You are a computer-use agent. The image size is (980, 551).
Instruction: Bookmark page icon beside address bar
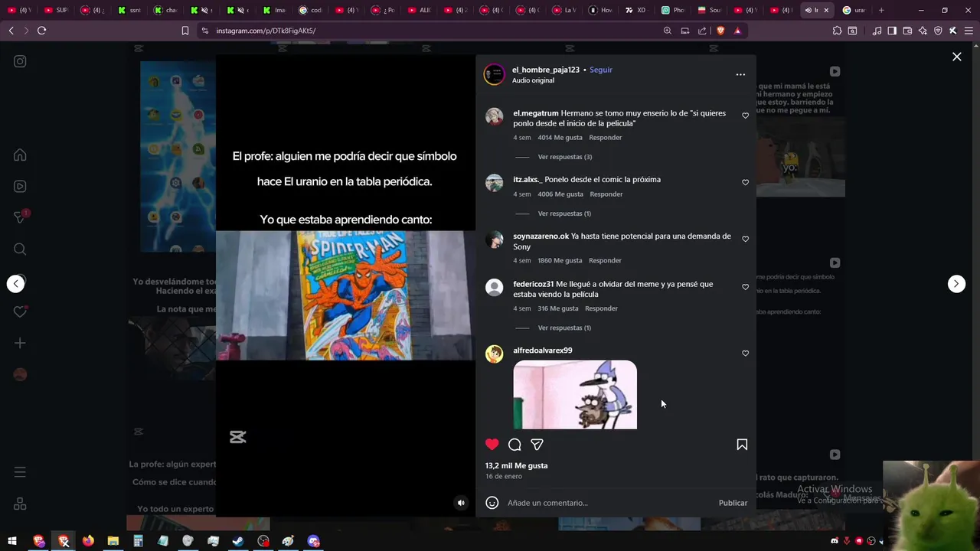[x=185, y=31]
